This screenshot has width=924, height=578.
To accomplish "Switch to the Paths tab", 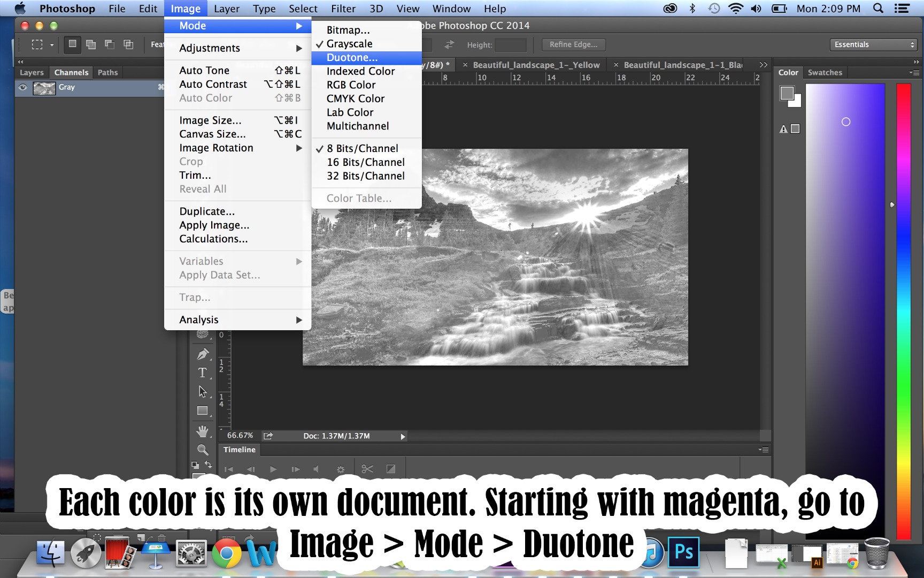I will coord(107,72).
